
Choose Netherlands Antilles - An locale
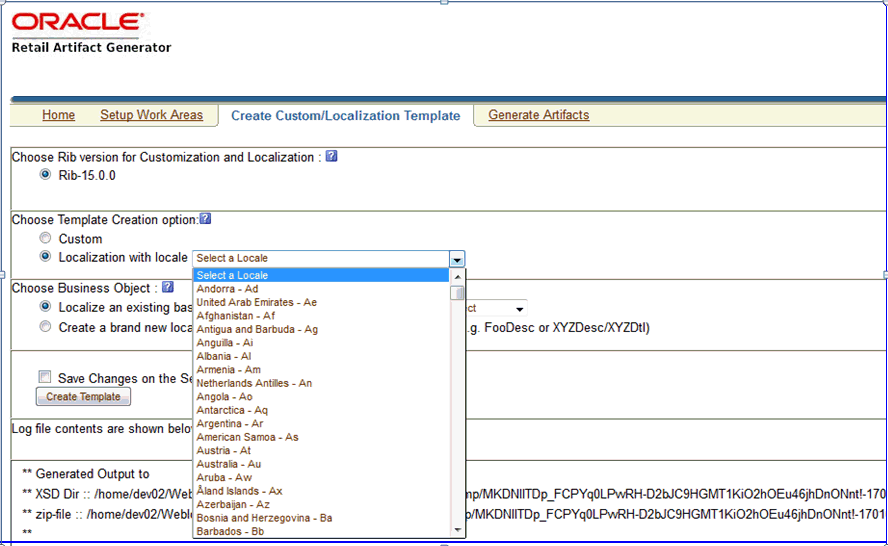tap(321, 383)
